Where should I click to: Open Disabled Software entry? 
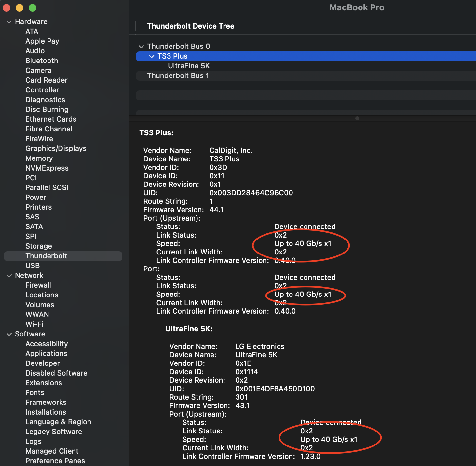(x=56, y=373)
